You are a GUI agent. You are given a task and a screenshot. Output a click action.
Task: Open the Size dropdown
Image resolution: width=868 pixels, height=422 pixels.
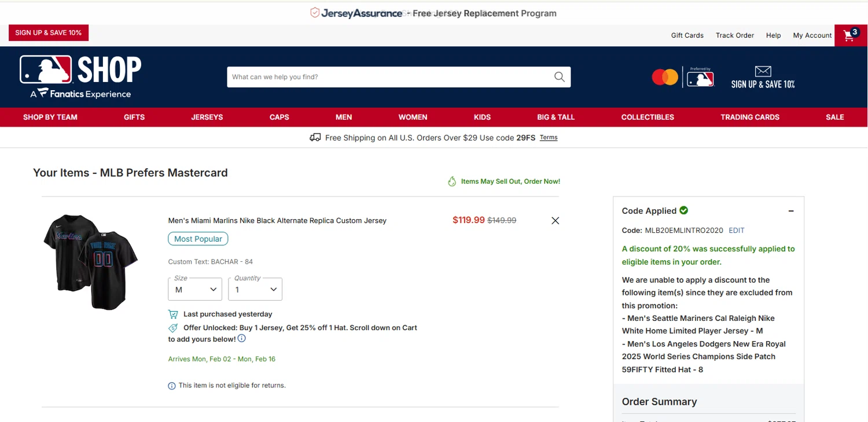pos(195,289)
